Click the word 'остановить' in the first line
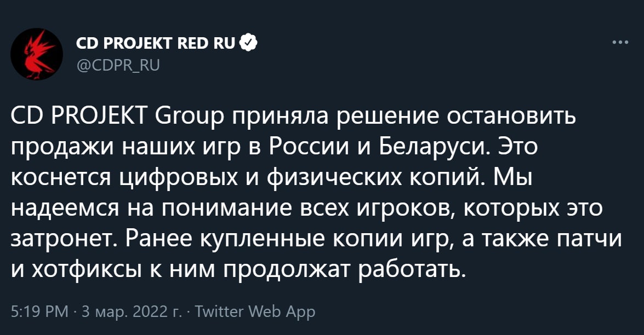Image resolution: width=644 pixels, height=335 pixels. 511,117
